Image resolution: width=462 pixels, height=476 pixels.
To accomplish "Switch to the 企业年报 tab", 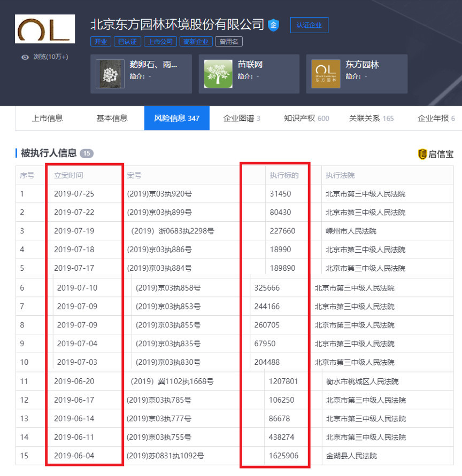I will coord(436,118).
